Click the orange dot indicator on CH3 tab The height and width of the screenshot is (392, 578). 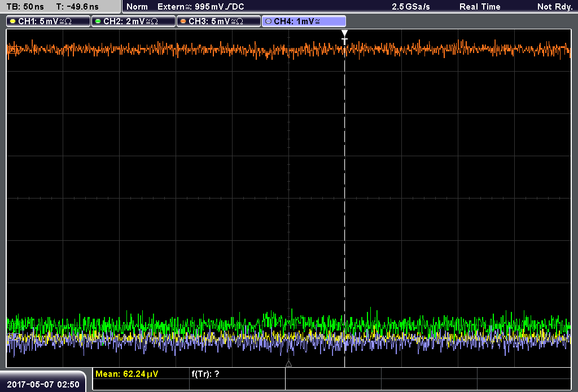point(183,21)
